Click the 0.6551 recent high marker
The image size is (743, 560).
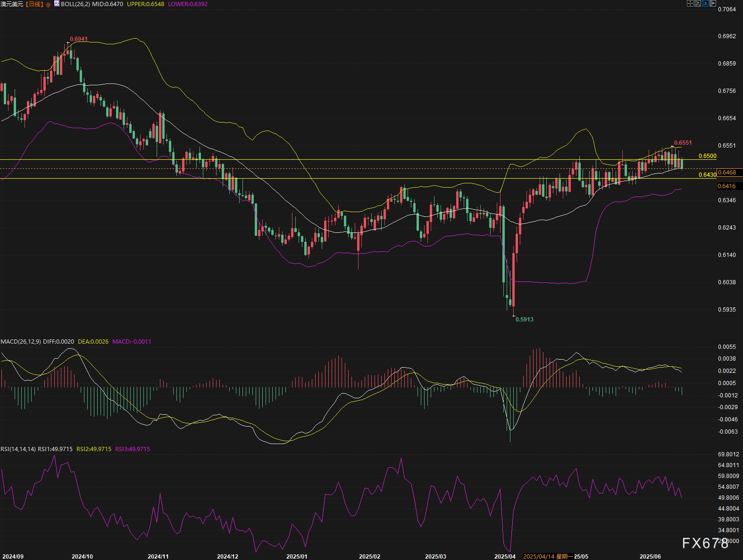tap(683, 143)
